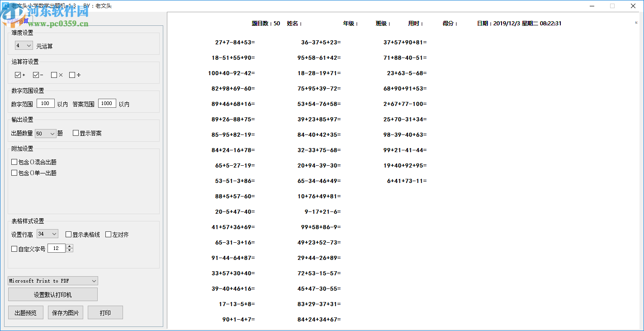Image resolution: width=644 pixels, height=331 pixels.
Task: Click the problem 9−17+21−6=
Action: [323, 212]
